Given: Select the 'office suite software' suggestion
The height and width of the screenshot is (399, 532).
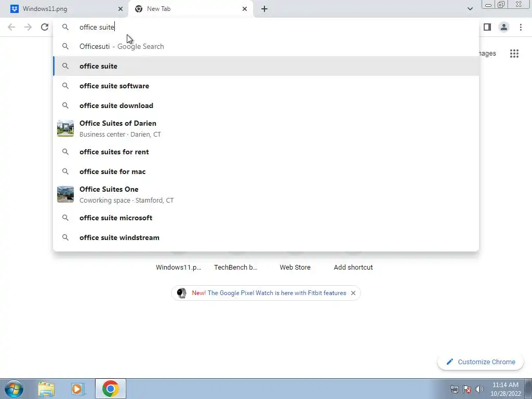Looking at the screenshot, I should tap(266, 86).
